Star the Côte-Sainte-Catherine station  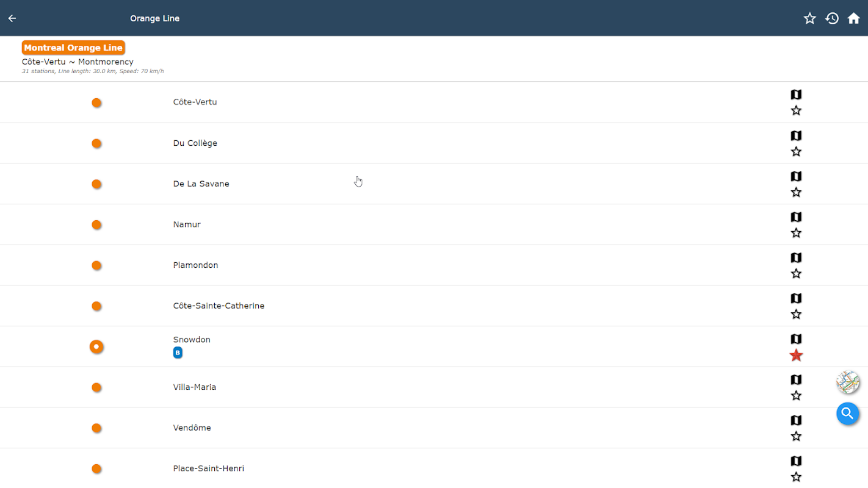(x=796, y=314)
